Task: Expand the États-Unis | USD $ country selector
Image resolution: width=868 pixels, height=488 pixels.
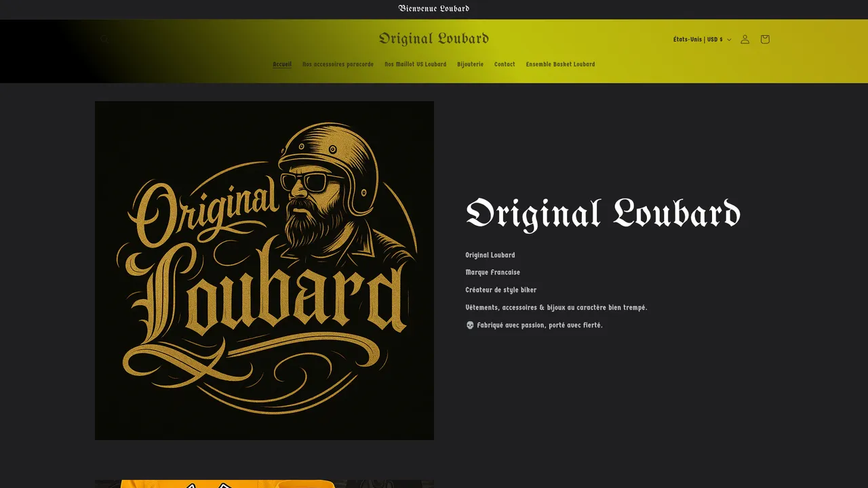Action: 702,39
